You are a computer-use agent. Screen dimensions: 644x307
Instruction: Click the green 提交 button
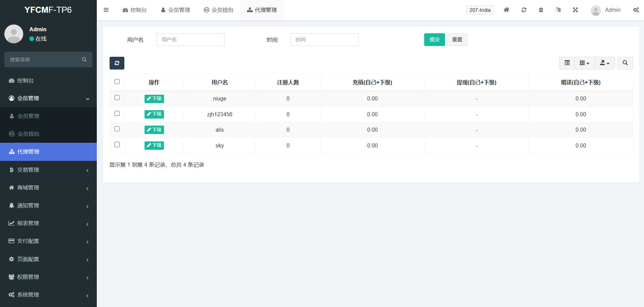[434, 40]
